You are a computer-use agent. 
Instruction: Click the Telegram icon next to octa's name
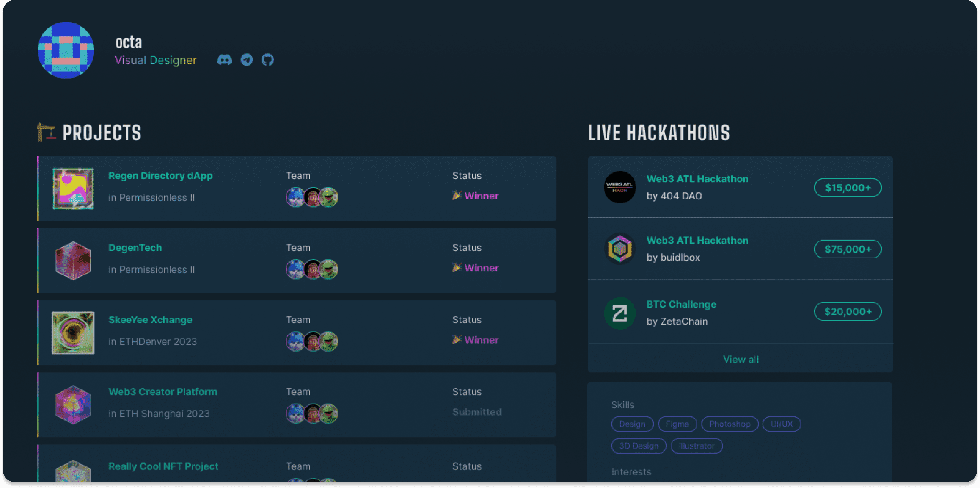click(247, 59)
